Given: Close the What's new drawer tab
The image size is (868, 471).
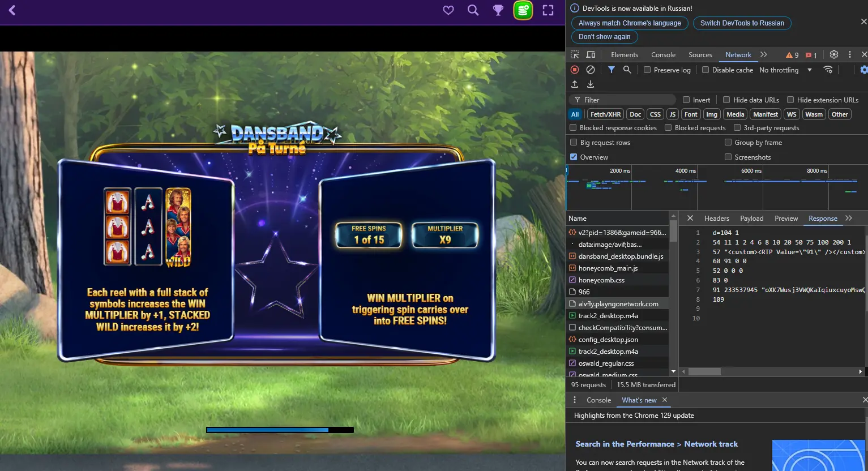Looking at the screenshot, I should [x=665, y=400].
